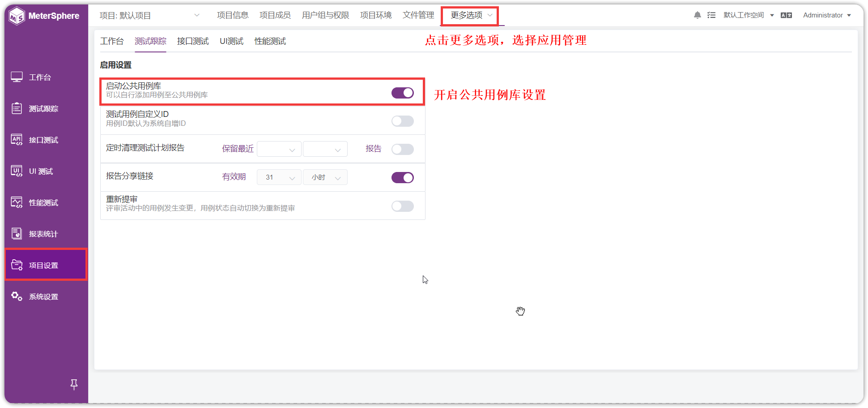The height and width of the screenshot is (408, 868).
Task: Open the 小时 unit dropdown
Action: (x=325, y=177)
